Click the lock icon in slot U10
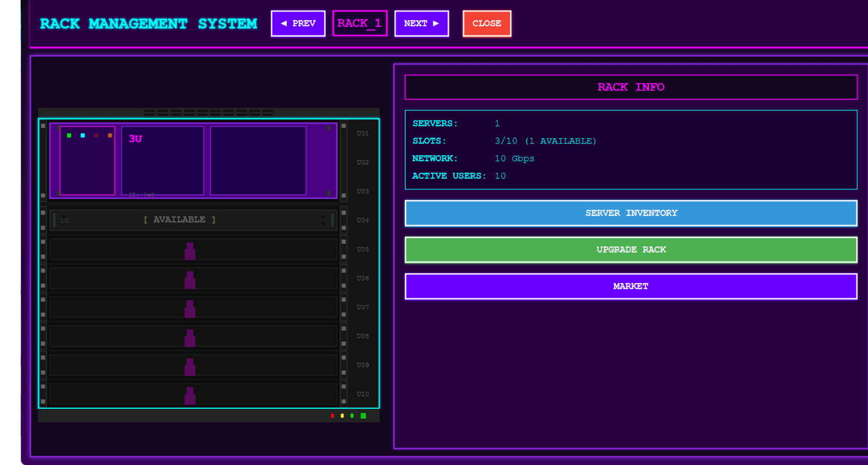Image resolution: width=868 pixels, height=465 pixels. (x=190, y=396)
